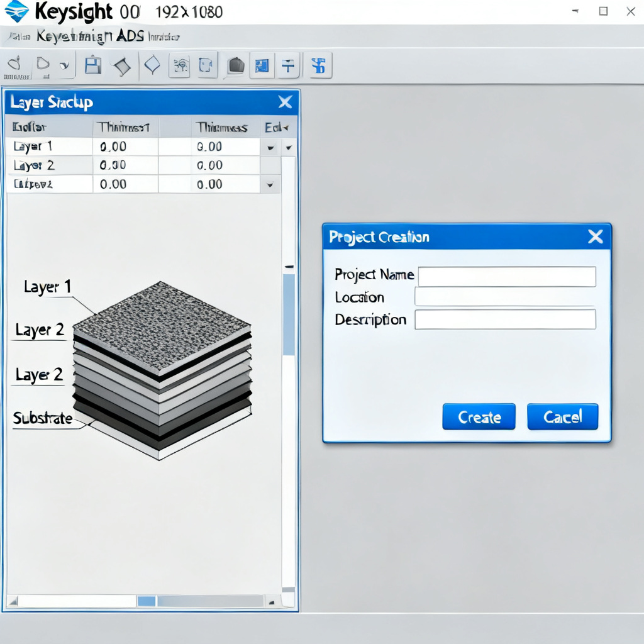
Task: Click the upper Layer 2 diagram label
Action: coord(40,330)
